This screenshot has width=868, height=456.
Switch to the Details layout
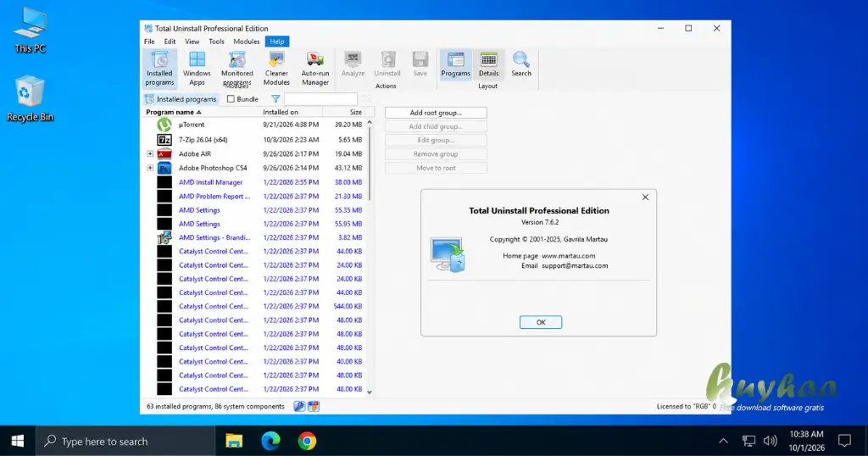[x=488, y=64]
